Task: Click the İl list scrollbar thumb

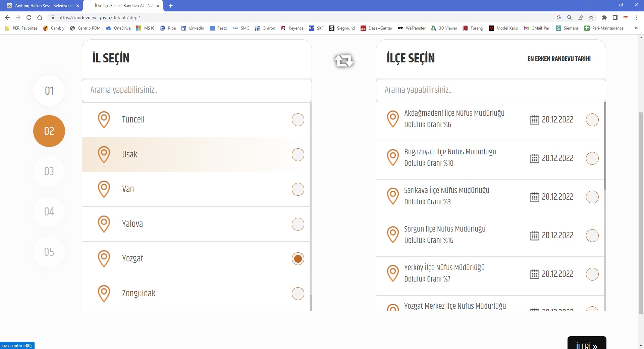Action: coord(311,303)
